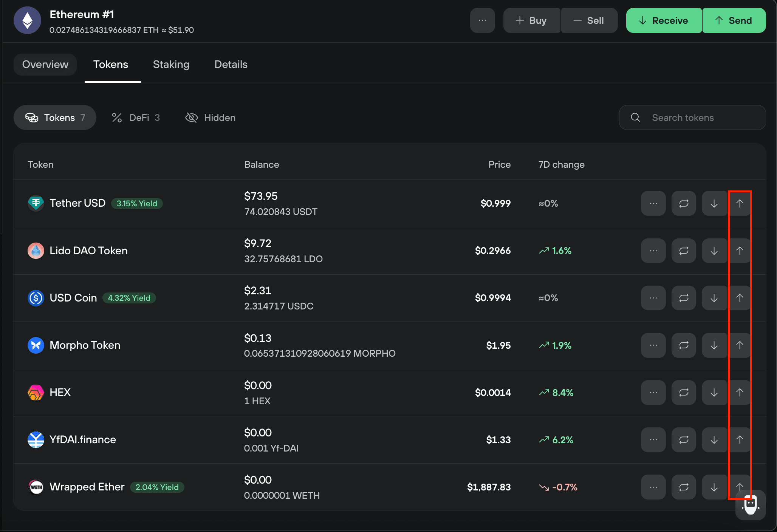Click the Ethereum account logo icon
This screenshot has width=777, height=532.
[x=27, y=20]
